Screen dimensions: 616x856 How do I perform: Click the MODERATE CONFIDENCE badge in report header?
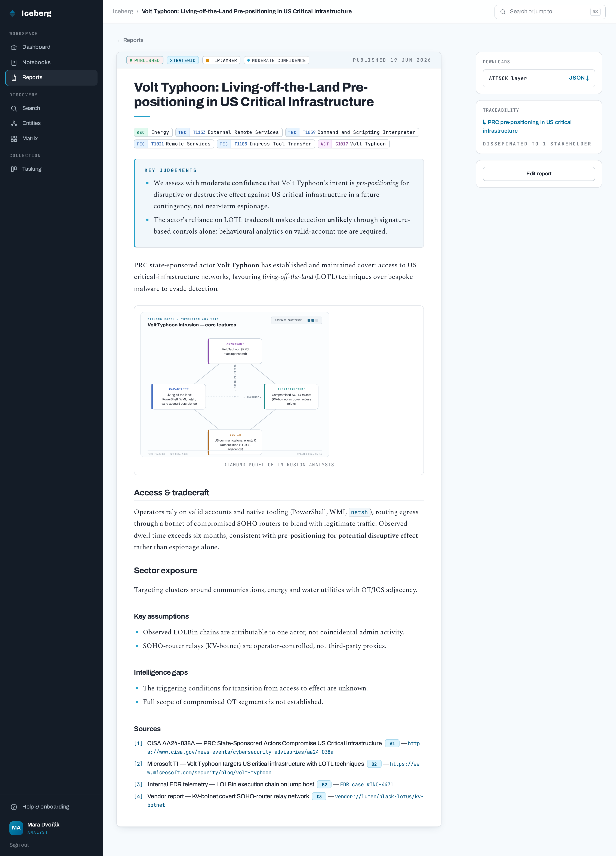276,60
